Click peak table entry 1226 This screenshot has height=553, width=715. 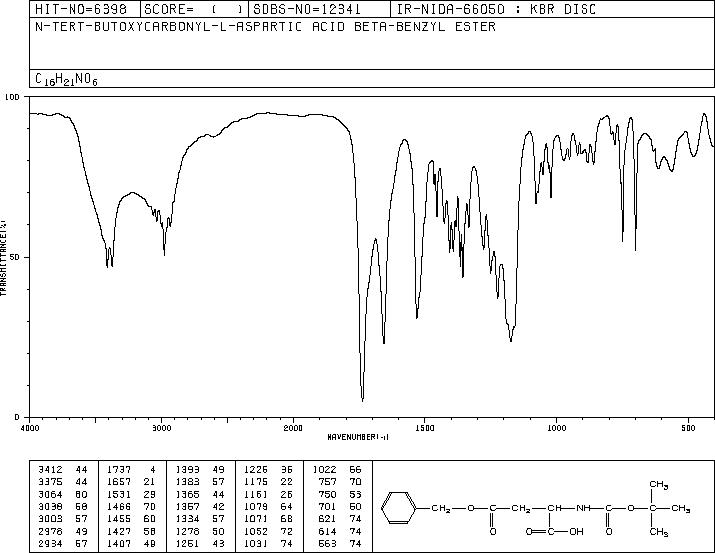pyautogui.click(x=256, y=470)
